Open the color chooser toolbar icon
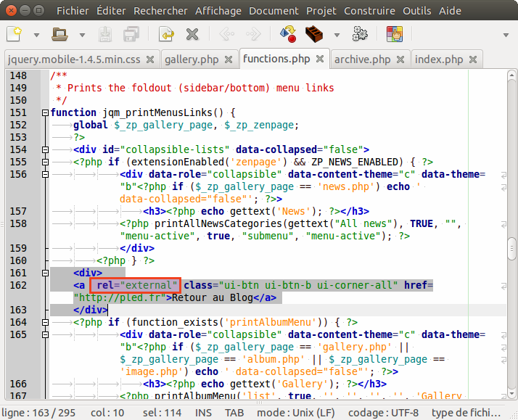 pyautogui.click(x=395, y=34)
